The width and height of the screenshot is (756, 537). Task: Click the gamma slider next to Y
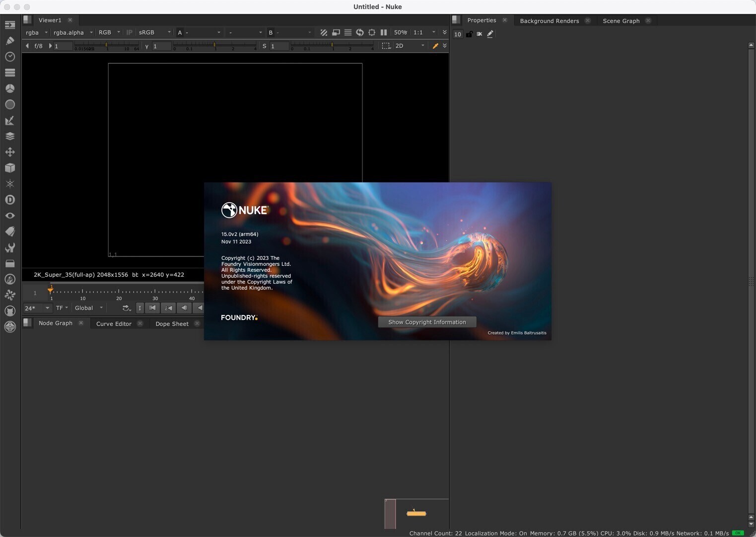[x=215, y=46]
